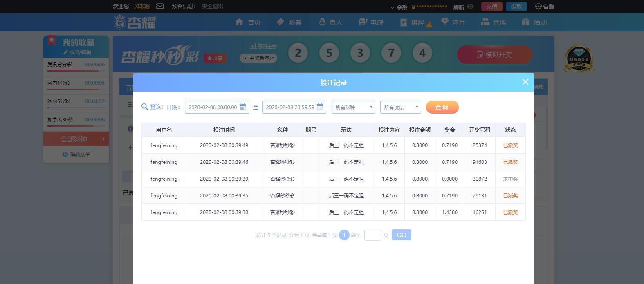644x284 pixels.
Task: Click the 收藏 favorite star button
Action: pyautogui.click(x=215, y=58)
